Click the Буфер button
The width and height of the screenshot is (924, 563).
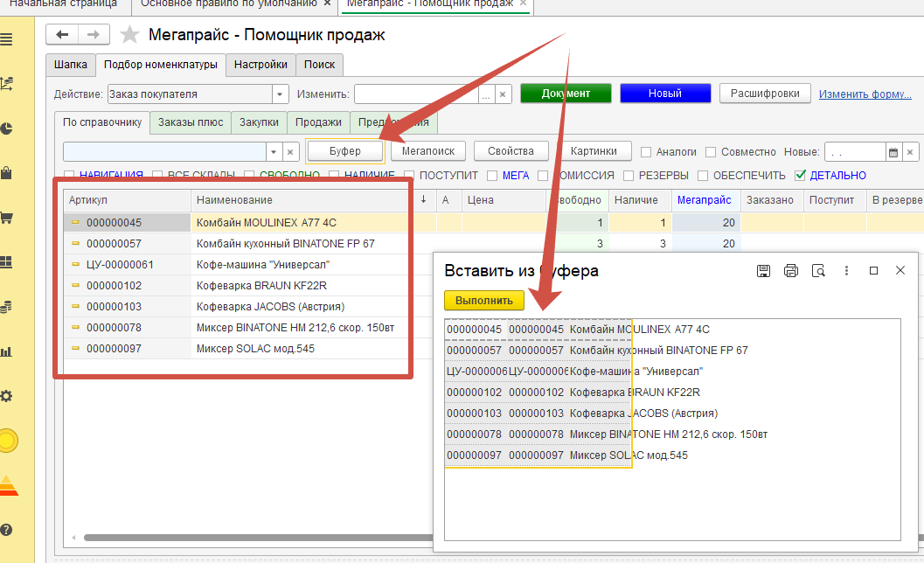344,151
